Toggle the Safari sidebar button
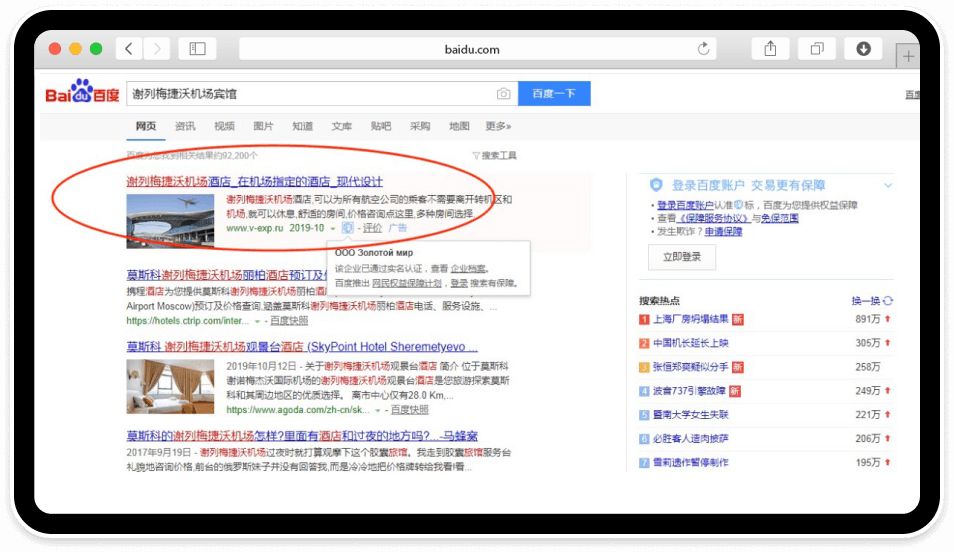This screenshot has width=954, height=552. pos(197,49)
